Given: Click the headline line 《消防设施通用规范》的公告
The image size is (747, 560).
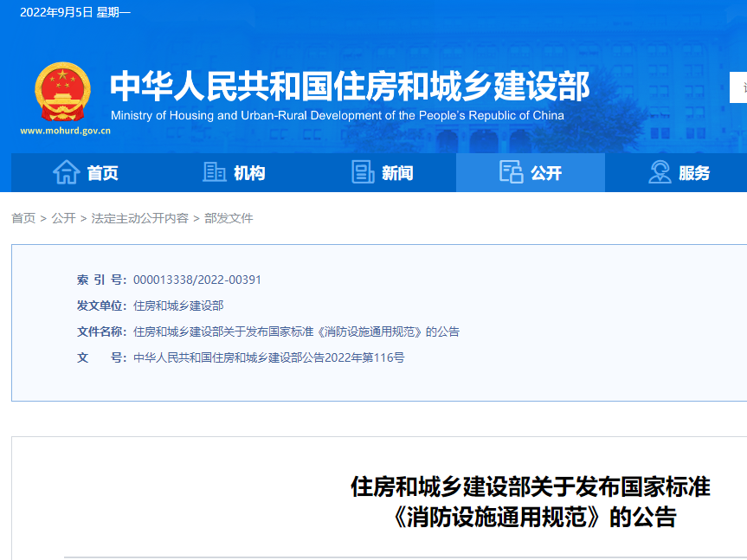Looking at the screenshot, I should coord(533,517).
